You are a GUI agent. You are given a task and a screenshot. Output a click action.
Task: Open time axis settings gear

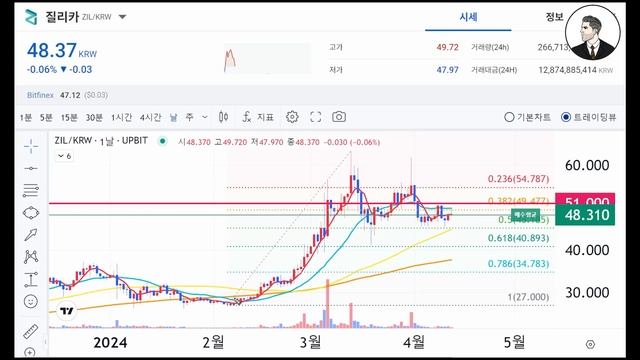590,344
